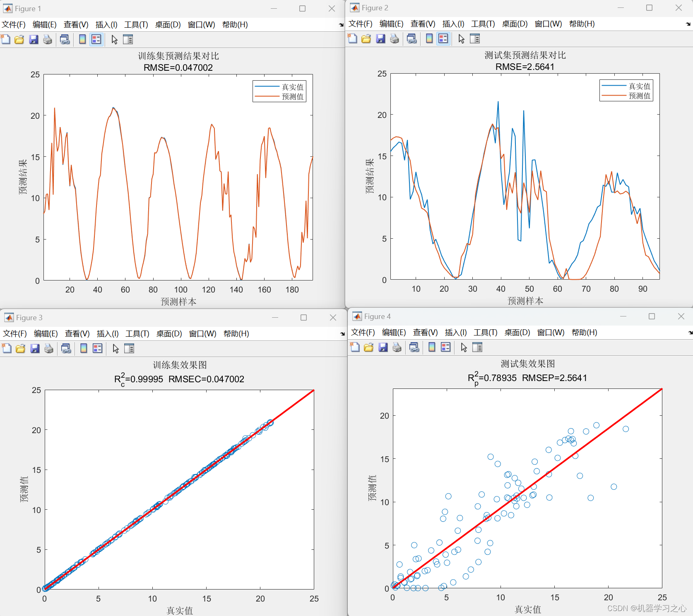693x616 pixels.
Task: Print Figure 1 with the printer icon
Action: click(48, 39)
